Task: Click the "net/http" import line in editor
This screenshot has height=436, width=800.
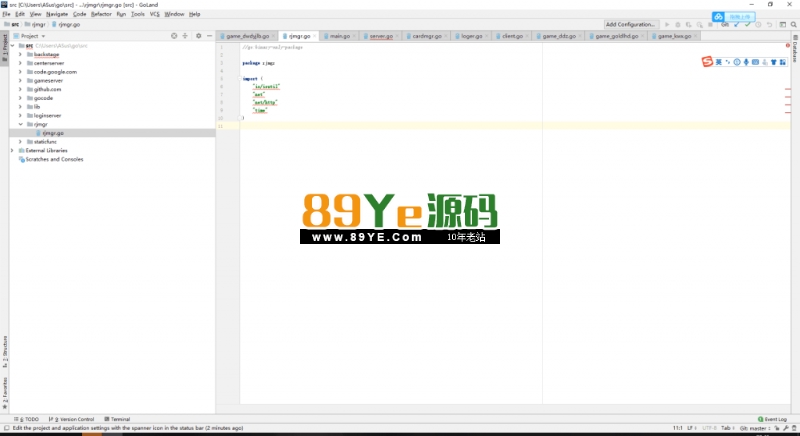Action: tap(265, 102)
